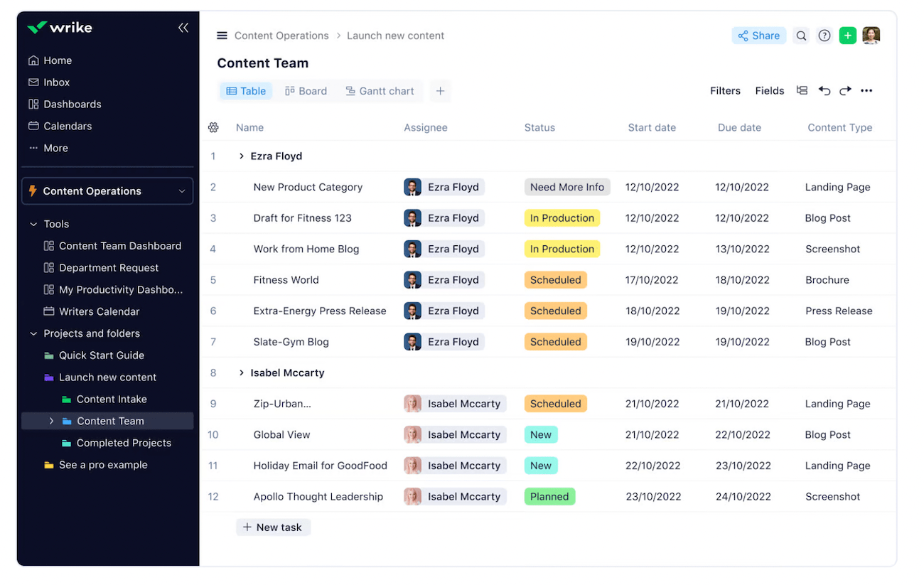
Task: Click the yellow In Production status on Draft for Fitness 123
Action: click(562, 218)
